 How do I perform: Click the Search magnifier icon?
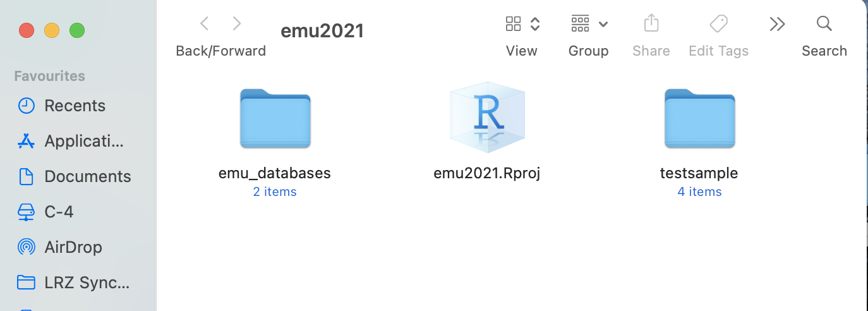click(x=824, y=25)
